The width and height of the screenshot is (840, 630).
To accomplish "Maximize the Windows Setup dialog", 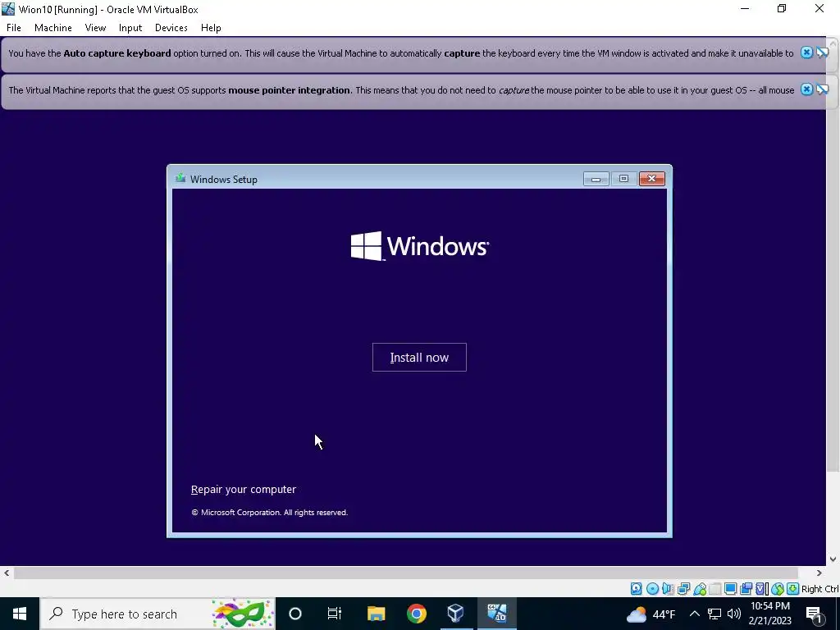I will [x=623, y=179].
